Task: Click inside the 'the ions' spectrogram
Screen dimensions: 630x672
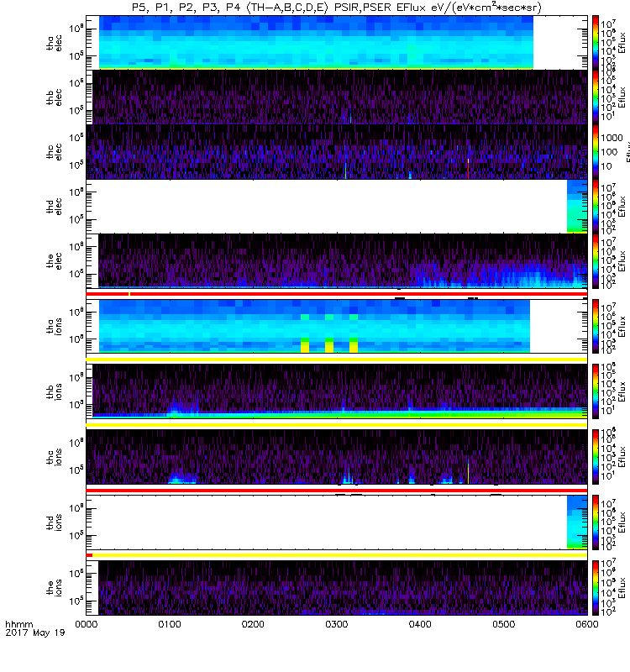Action: point(343,587)
